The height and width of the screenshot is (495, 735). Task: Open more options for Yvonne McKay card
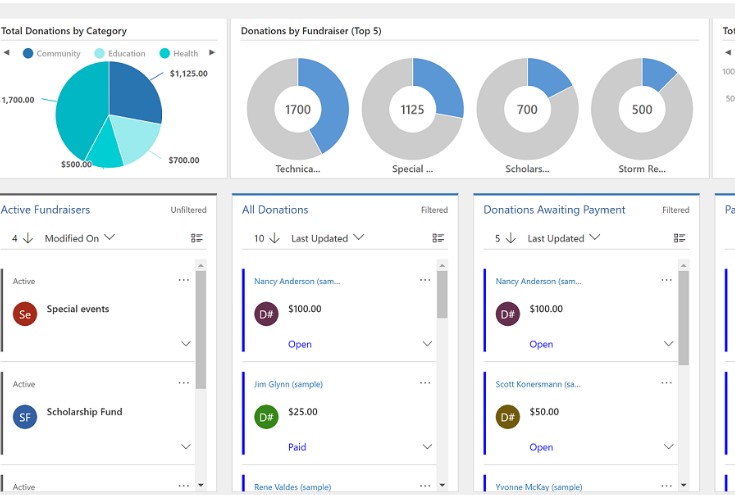(667, 486)
